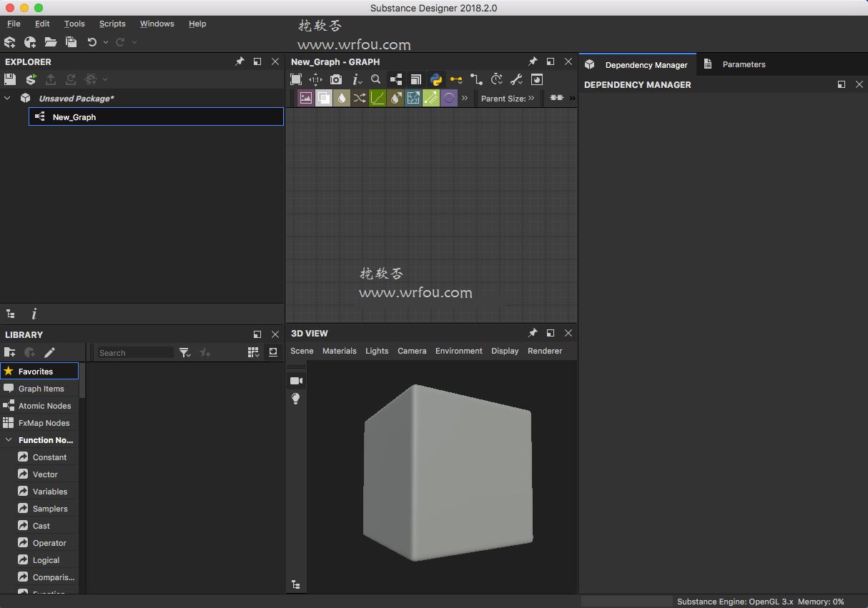Click the camera snapshot icon in graph toolbar
Image resolution: width=868 pixels, height=608 pixels.
pyautogui.click(x=336, y=79)
